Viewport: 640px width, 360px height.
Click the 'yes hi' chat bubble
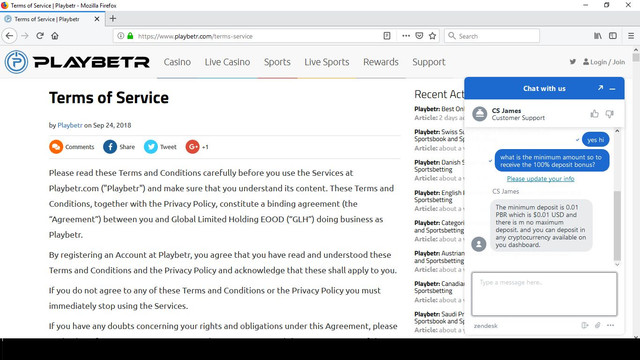click(x=596, y=140)
